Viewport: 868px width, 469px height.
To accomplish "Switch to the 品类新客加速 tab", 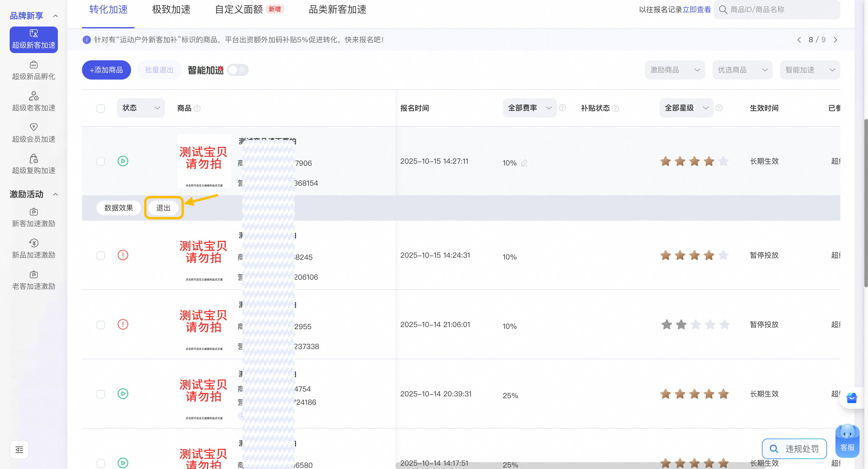I will [x=337, y=9].
